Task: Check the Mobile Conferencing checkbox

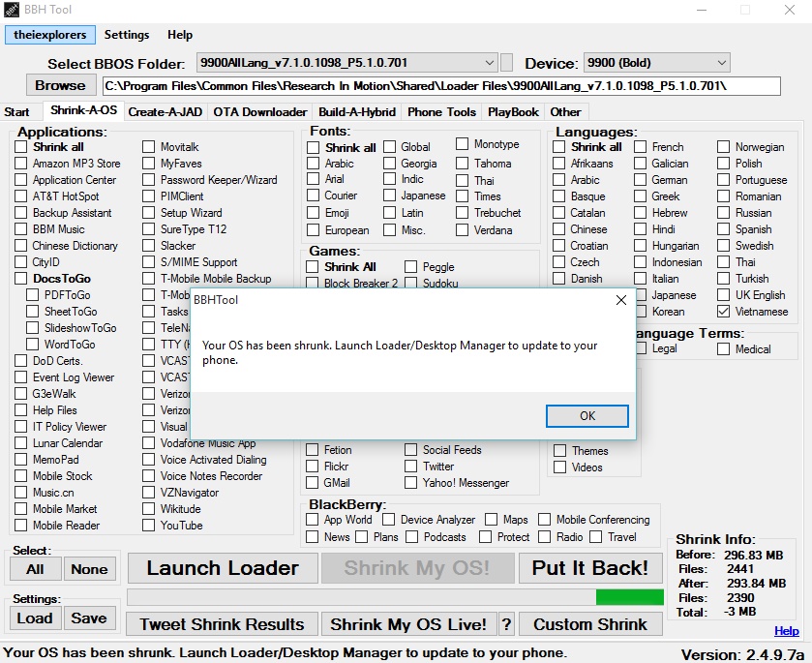Action: [x=544, y=520]
